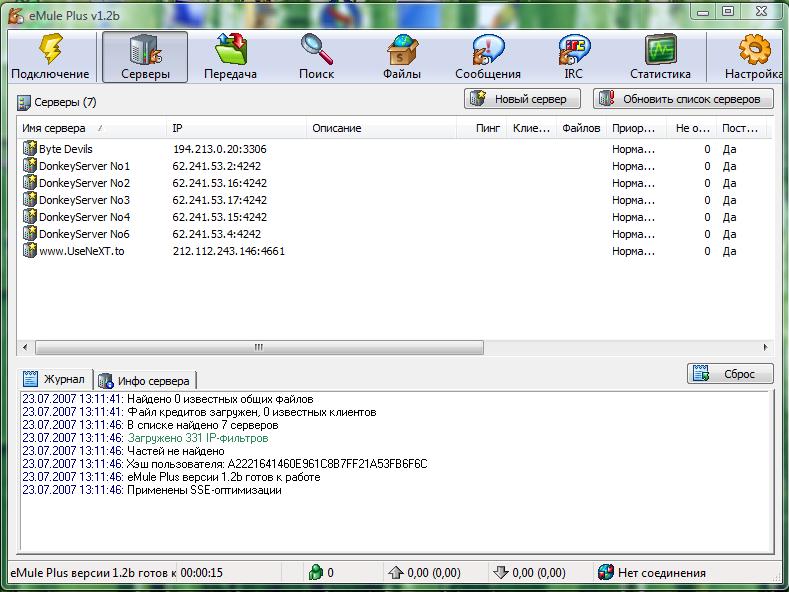Click the 00:00:15 timer in status bar

201,573
